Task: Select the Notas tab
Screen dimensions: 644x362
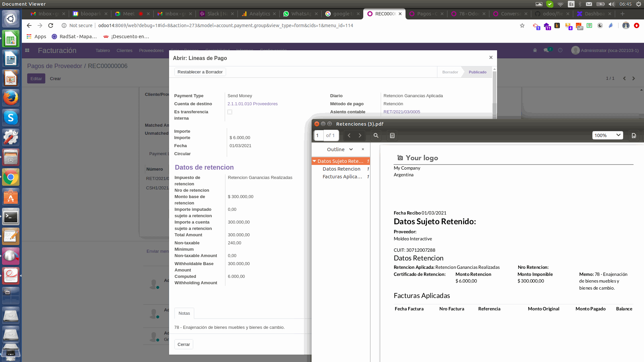Action: point(184,313)
